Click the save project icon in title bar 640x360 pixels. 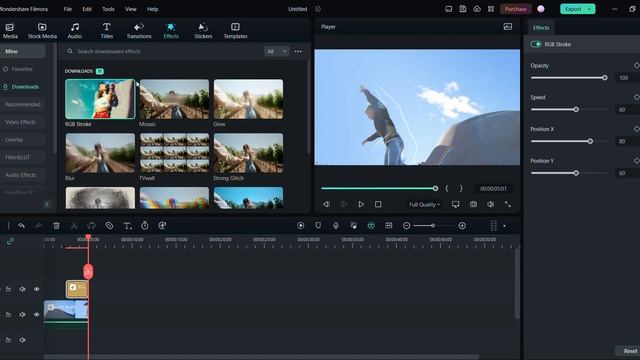[462, 9]
